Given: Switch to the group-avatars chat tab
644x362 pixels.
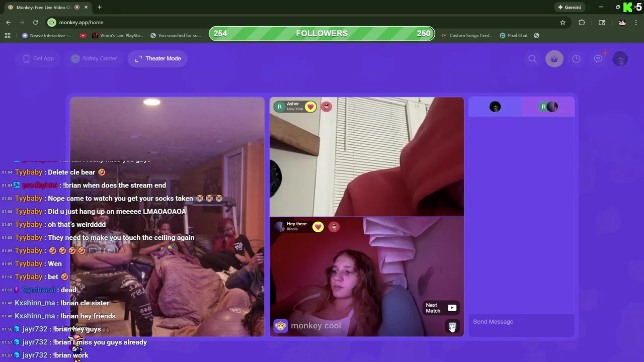Looking at the screenshot, I should pyautogui.click(x=548, y=107).
